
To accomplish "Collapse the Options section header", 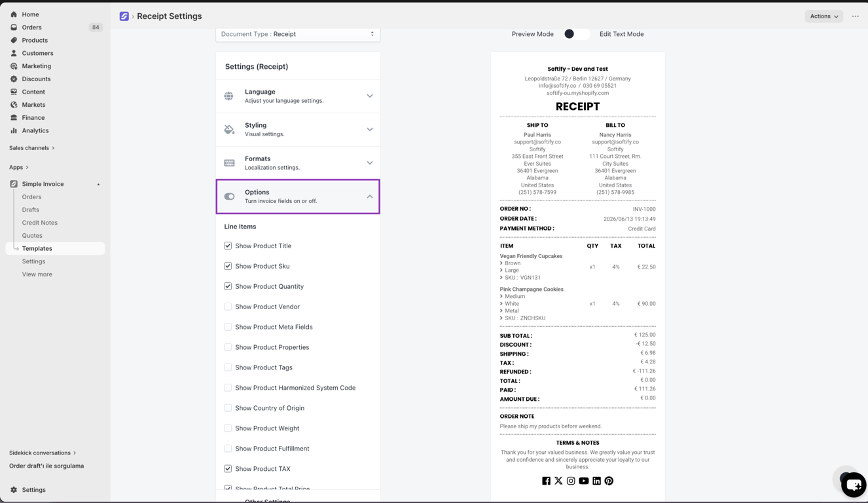I will click(298, 196).
